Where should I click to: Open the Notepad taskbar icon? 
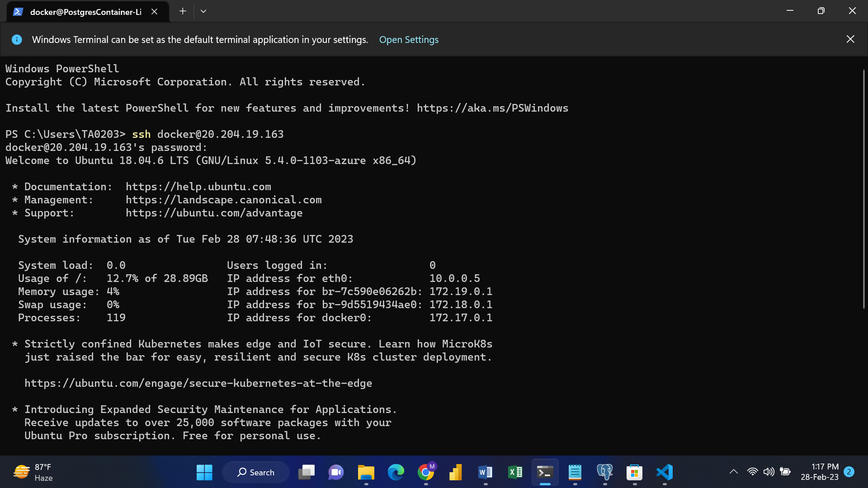(575, 472)
